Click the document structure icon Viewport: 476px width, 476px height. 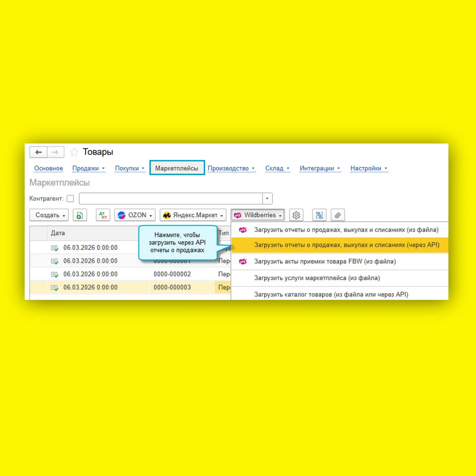(x=319, y=215)
